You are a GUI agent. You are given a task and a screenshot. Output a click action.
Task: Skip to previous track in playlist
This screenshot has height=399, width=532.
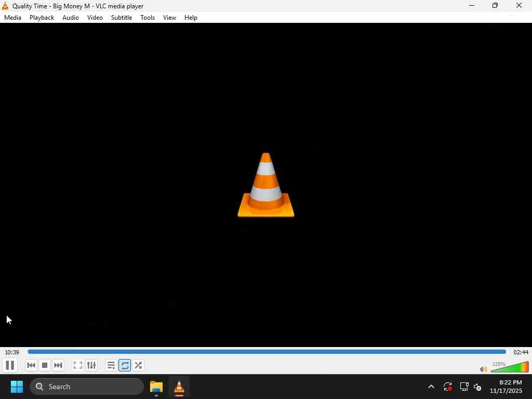(x=31, y=365)
